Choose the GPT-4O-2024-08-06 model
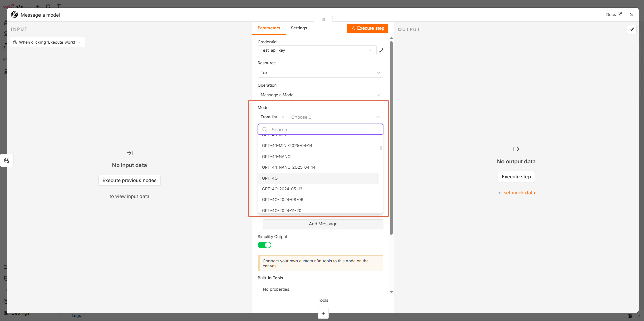Screen dimensions: 644x321 pos(318,200)
